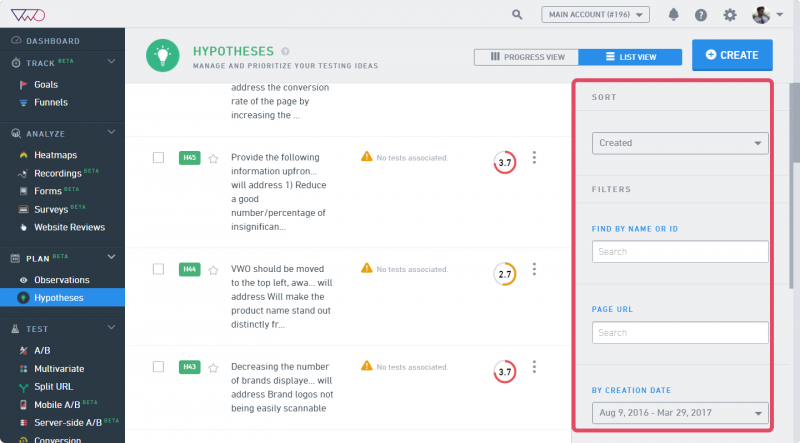800x443 pixels.
Task: Open Funnels in the sidebar
Action: (x=51, y=103)
